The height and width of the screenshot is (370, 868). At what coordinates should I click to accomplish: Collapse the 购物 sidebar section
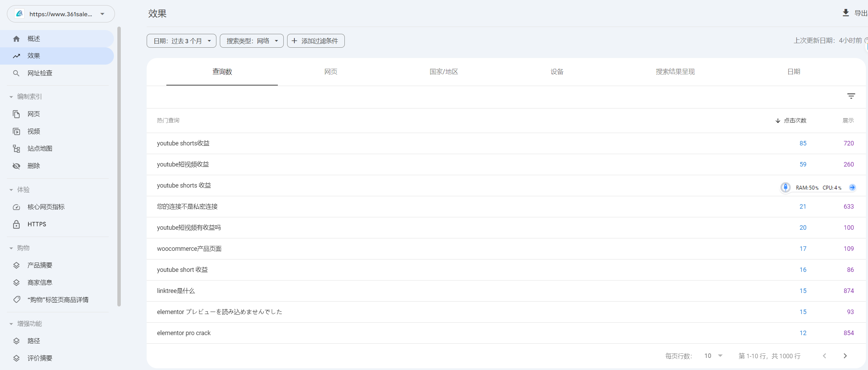point(11,248)
